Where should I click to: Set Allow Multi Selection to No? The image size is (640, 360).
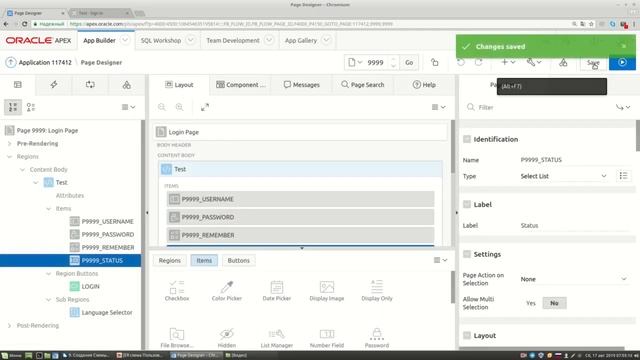pyautogui.click(x=554, y=303)
